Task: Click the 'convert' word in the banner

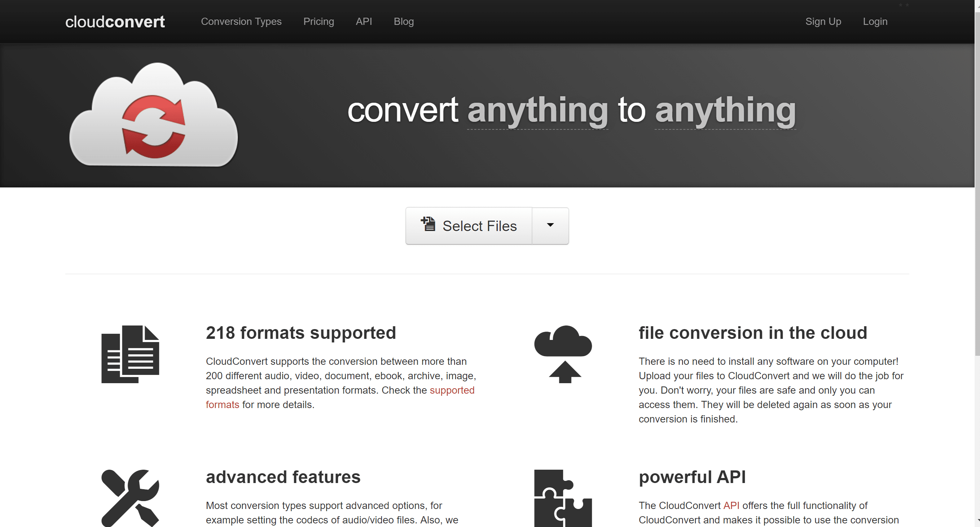Action: click(403, 111)
